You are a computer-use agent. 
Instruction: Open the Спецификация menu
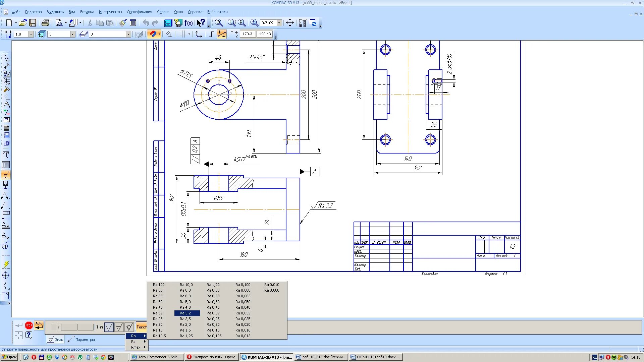139,12
